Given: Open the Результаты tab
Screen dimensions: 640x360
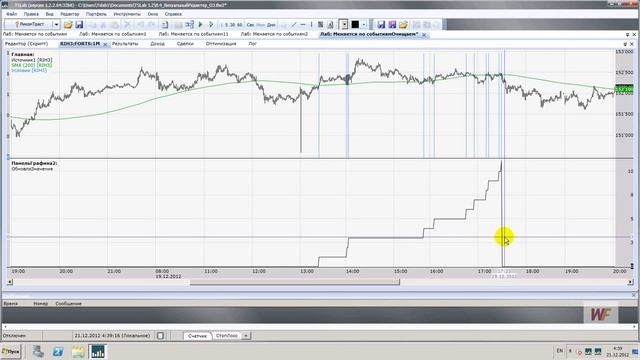Looking at the screenshot, I should point(125,44).
